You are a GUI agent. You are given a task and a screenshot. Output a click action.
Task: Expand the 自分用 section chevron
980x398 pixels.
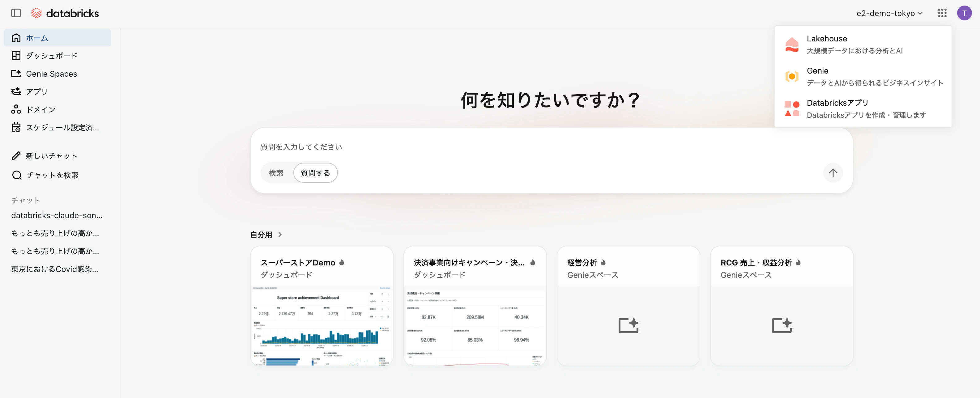[280, 235]
